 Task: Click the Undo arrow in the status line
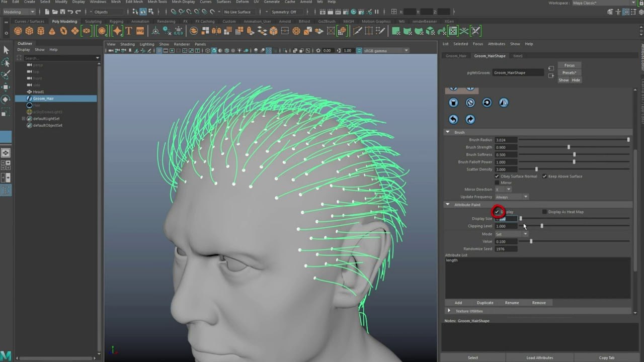(x=70, y=12)
